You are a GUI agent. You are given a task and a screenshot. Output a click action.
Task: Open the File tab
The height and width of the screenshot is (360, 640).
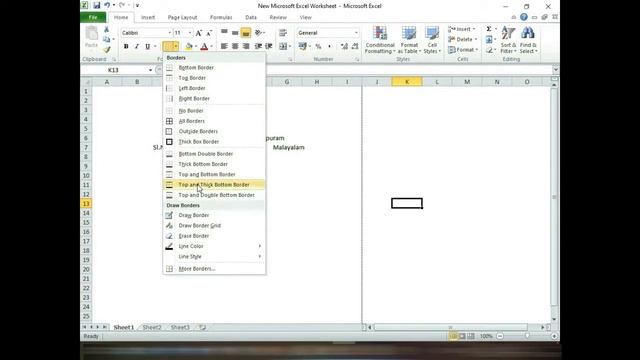93,18
